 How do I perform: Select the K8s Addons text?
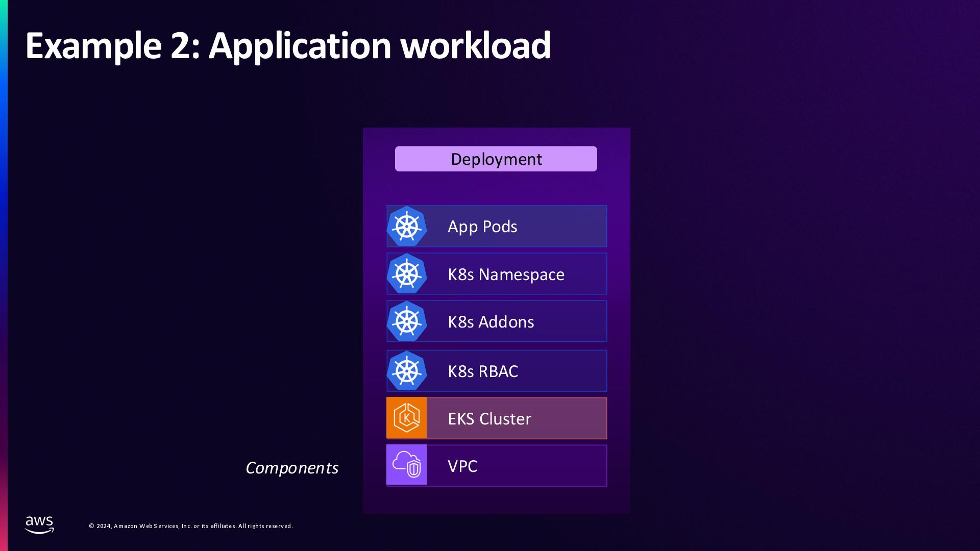[x=491, y=322]
